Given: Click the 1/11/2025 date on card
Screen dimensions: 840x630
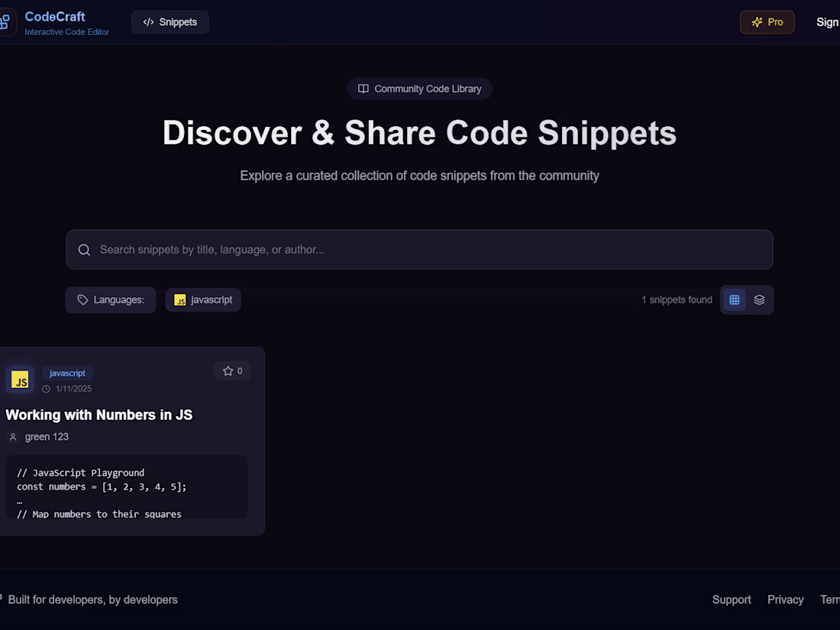Looking at the screenshot, I should (74, 389).
